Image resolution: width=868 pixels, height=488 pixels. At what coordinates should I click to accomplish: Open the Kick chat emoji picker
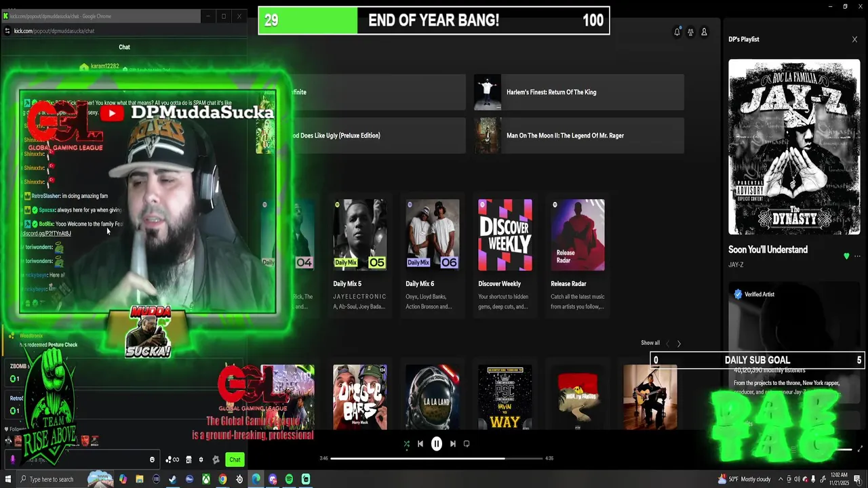tap(152, 460)
